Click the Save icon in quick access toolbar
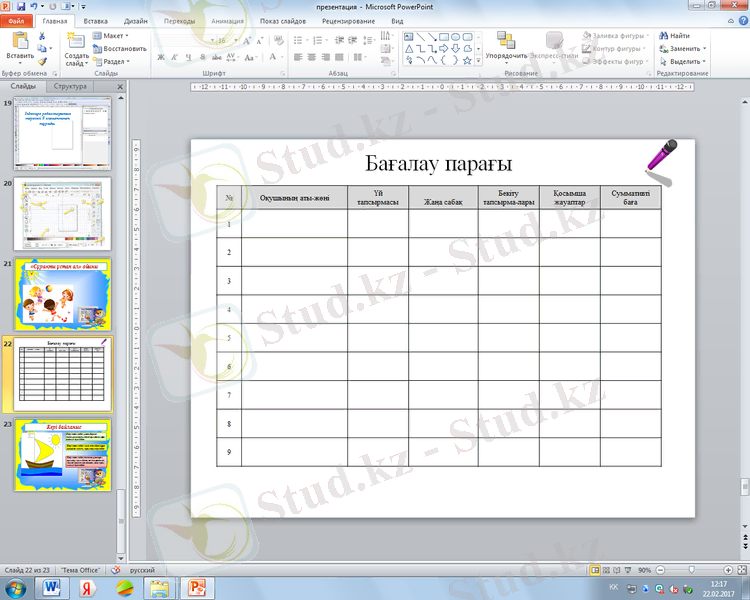 [x=20, y=6]
